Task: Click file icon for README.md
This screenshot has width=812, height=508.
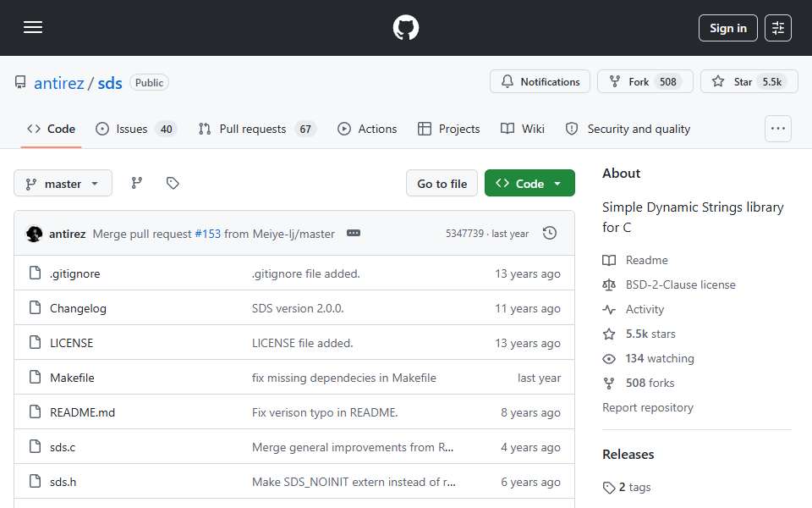Action: coord(35,411)
